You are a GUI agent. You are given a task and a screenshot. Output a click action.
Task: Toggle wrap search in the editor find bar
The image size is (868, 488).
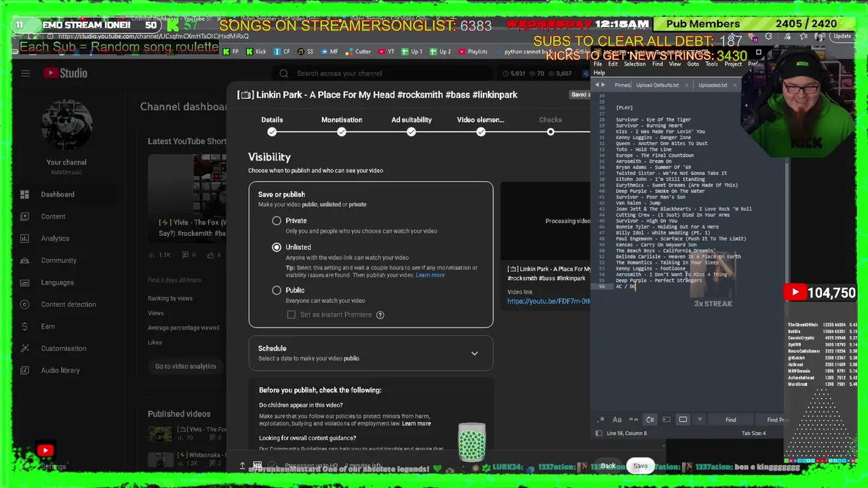tap(650, 420)
